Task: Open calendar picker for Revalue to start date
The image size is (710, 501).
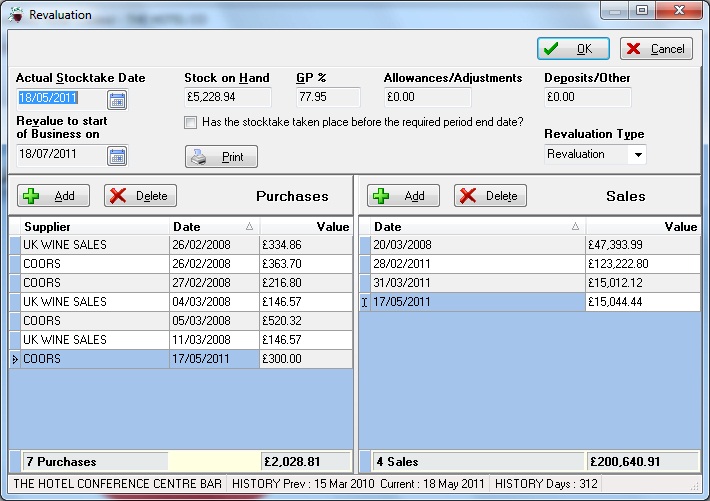Action: pyautogui.click(x=117, y=155)
